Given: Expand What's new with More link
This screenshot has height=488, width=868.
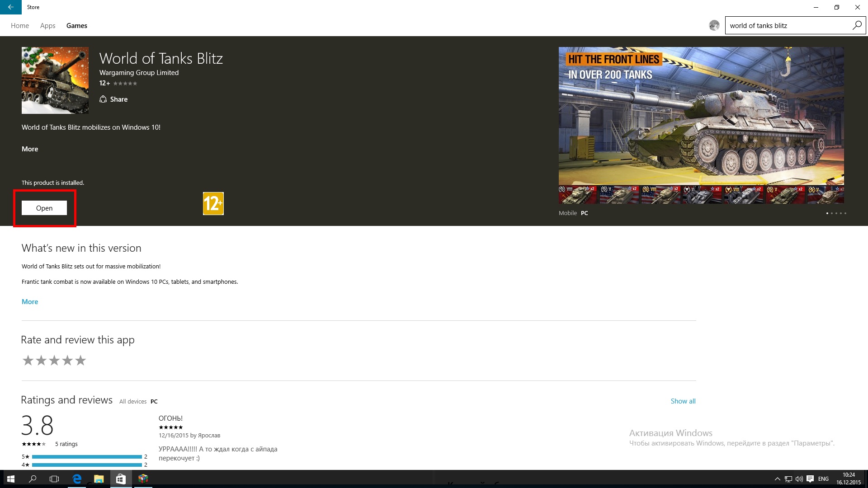Looking at the screenshot, I should click(x=30, y=302).
